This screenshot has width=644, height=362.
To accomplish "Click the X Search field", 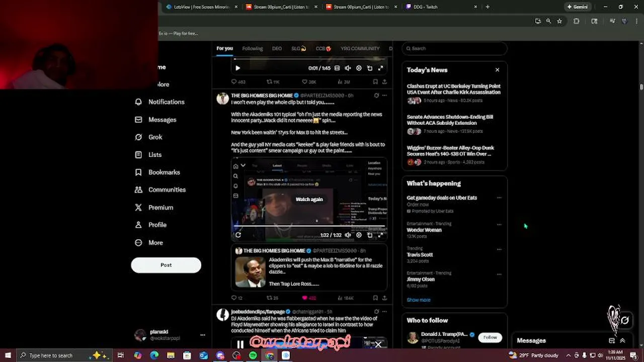I will pos(454,48).
